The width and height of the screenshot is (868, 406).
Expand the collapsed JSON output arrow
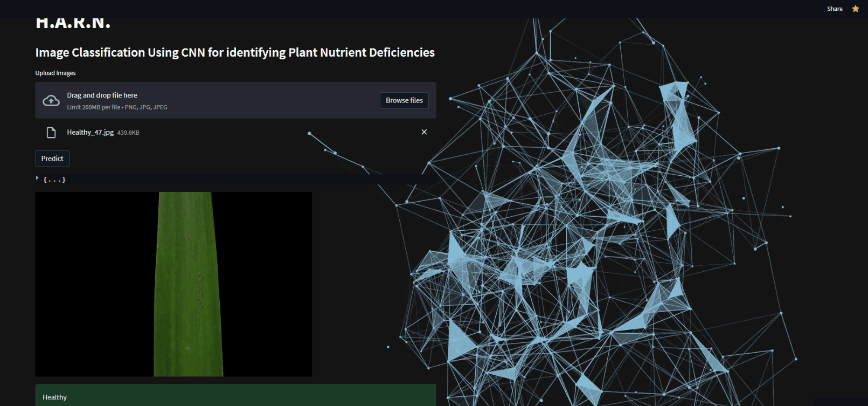tap(37, 178)
